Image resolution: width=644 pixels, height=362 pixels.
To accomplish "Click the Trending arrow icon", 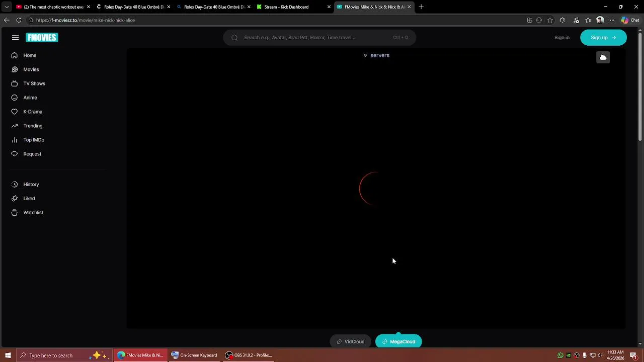I will pyautogui.click(x=15, y=126).
